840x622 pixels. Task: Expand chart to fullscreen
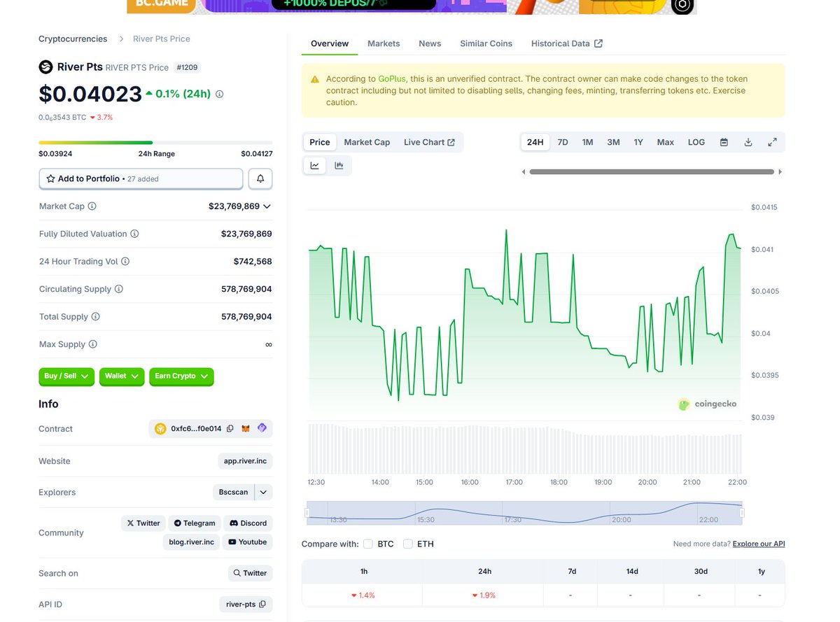point(772,142)
